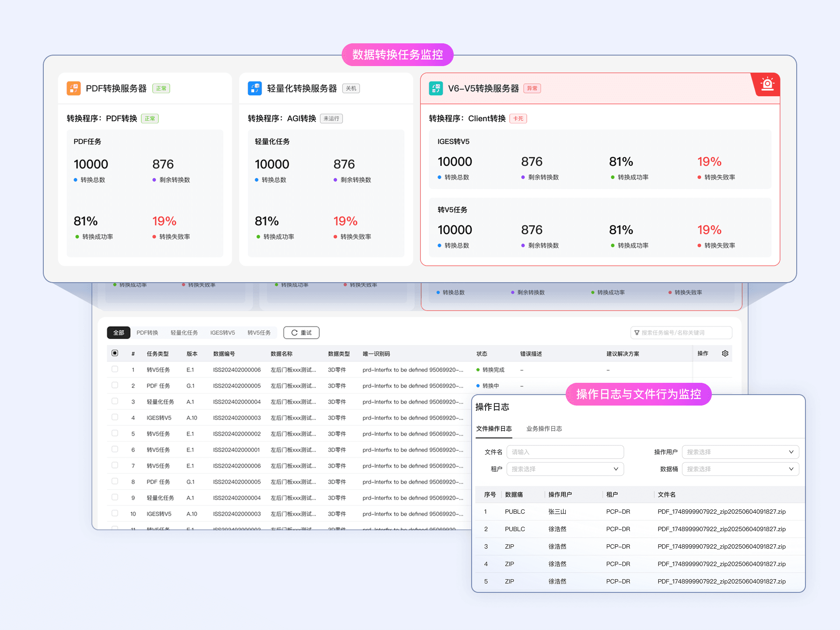Viewport: 840px width, 630px height.
Task: Click the orange PDF conversion server icon
Action: pos(73,88)
